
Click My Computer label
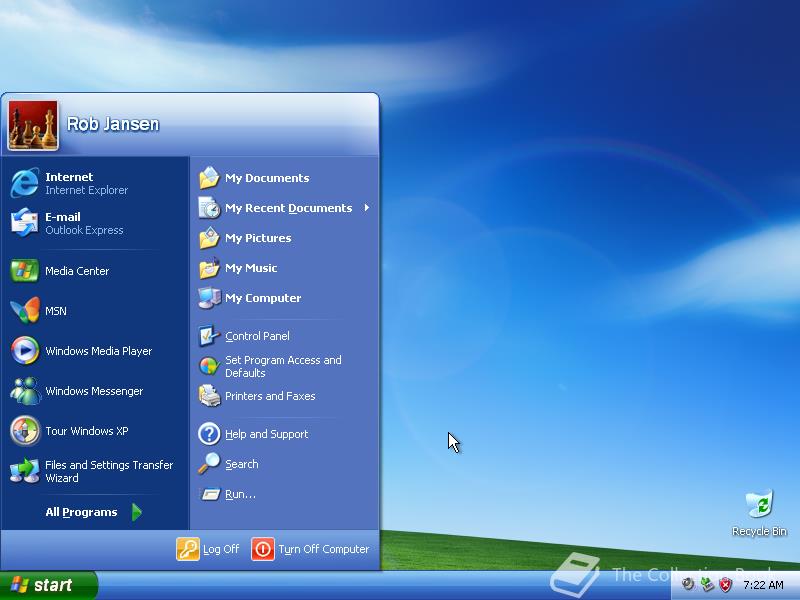click(x=263, y=298)
